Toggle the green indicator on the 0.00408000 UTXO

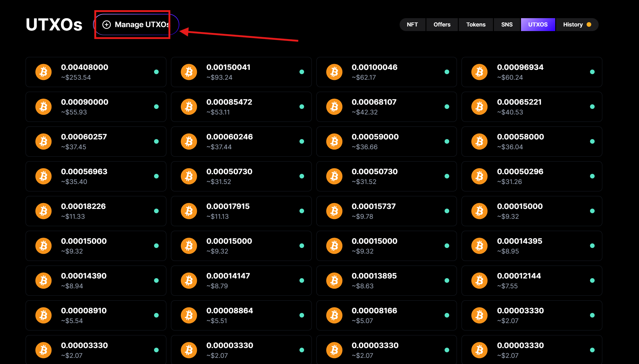(x=157, y=72)
